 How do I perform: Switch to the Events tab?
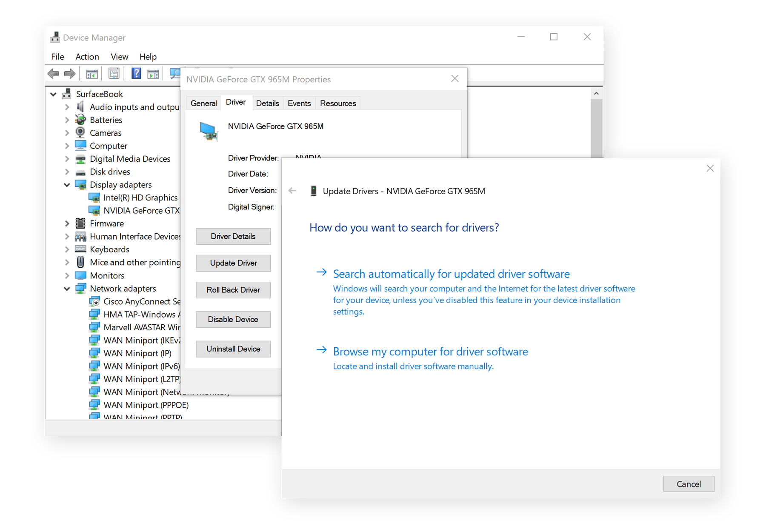[x=299, y=103]
